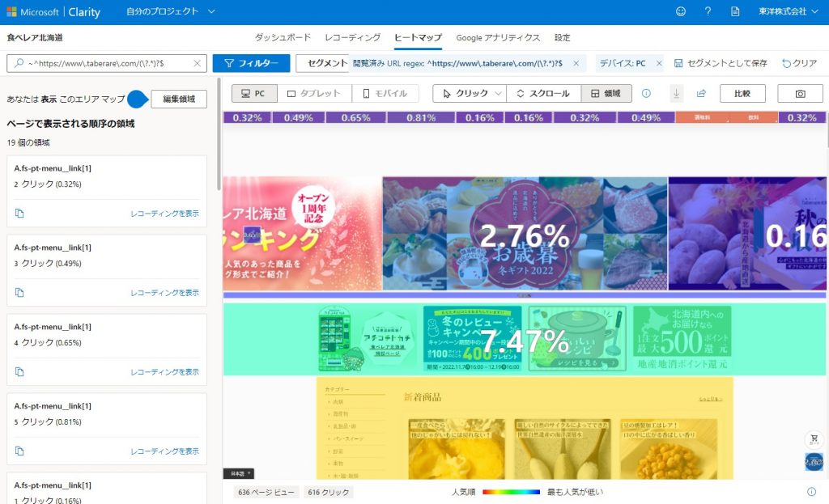Click the info icon in the bottom bar

click(811, 492)
